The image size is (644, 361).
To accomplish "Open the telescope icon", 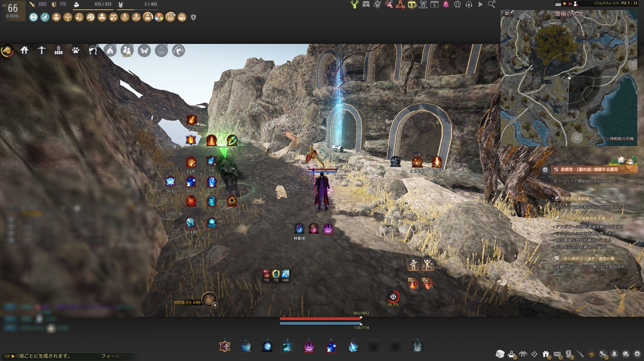I will 603,354.
